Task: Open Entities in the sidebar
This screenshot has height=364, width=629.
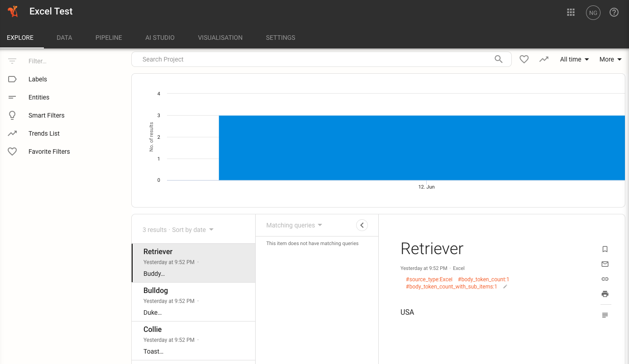Action: (39, 97)
